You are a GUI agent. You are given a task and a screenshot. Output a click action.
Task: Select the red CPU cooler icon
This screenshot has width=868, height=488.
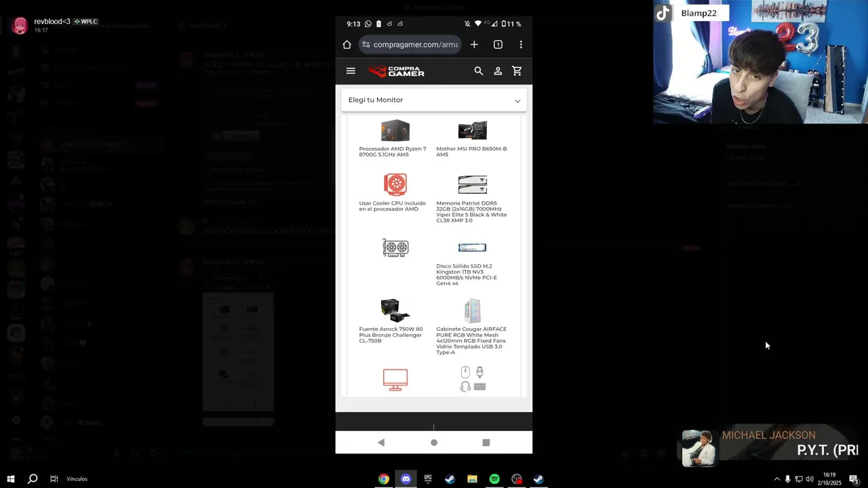(x=395, y=184)
